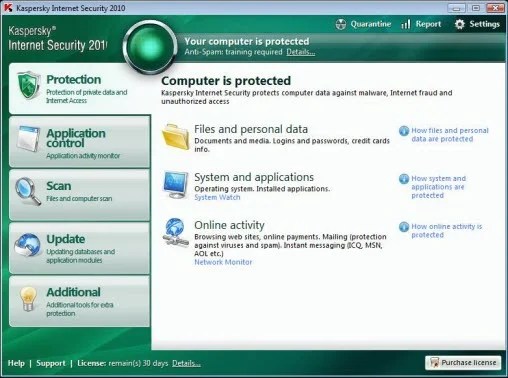Open the Network Monitor link
Viewport: 508px width, 378px height.
(x=223, y=262)
